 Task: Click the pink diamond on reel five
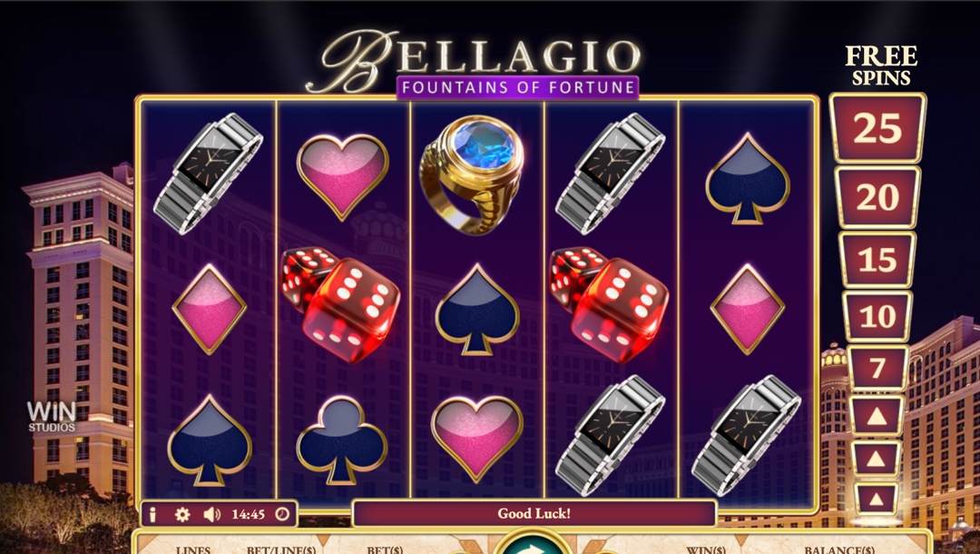tap(748, 310)
